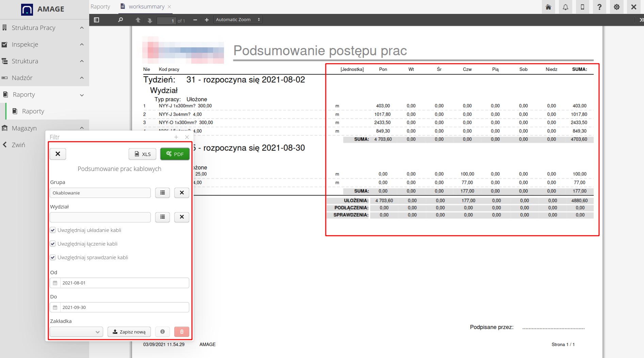Click the PDF search magnifier icon
Image resolution: width=644 pixels, height=358 pixels.
point(120,20)
